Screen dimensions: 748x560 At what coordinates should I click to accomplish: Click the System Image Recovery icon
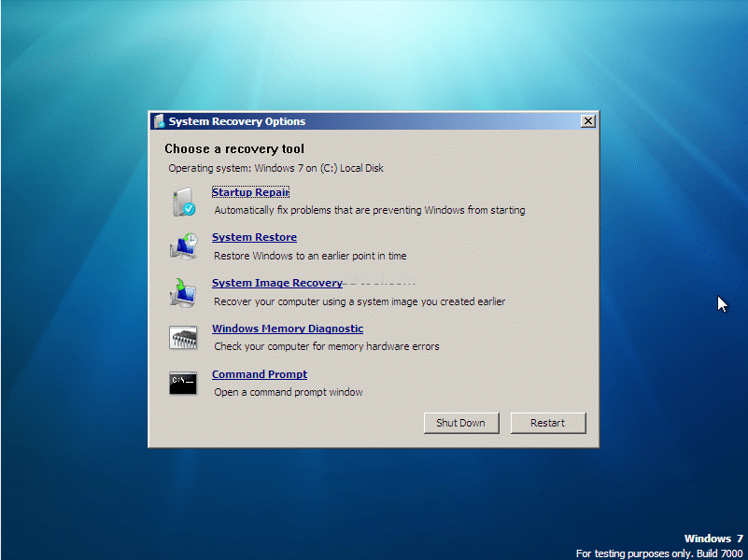point(183,292)
